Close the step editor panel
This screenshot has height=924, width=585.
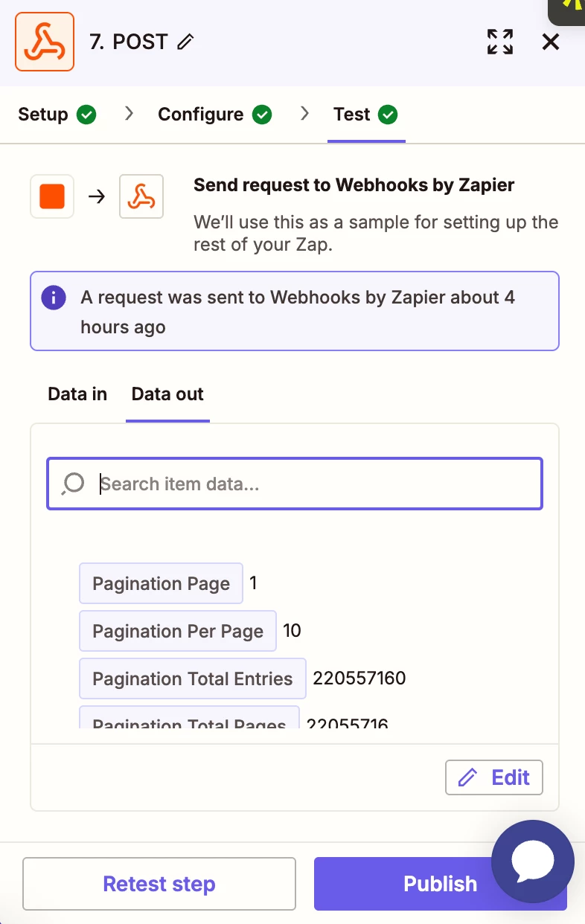(x=551, y=42)
